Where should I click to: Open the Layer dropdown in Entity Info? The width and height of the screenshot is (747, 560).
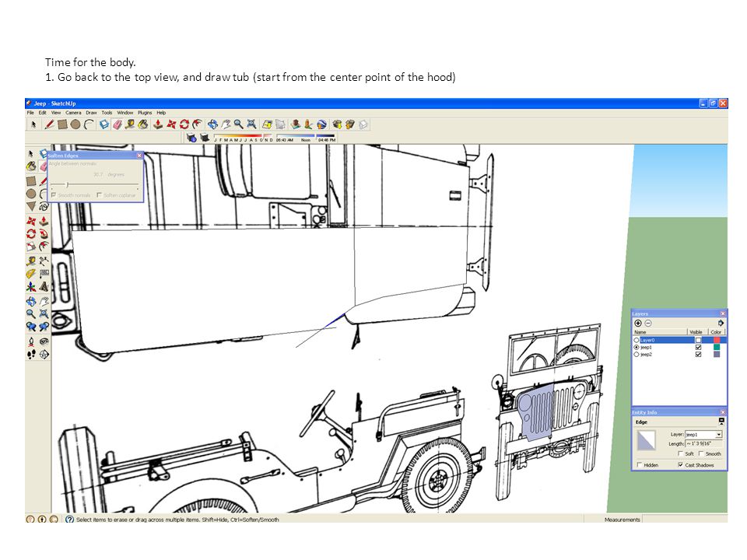tap(719, 434)
